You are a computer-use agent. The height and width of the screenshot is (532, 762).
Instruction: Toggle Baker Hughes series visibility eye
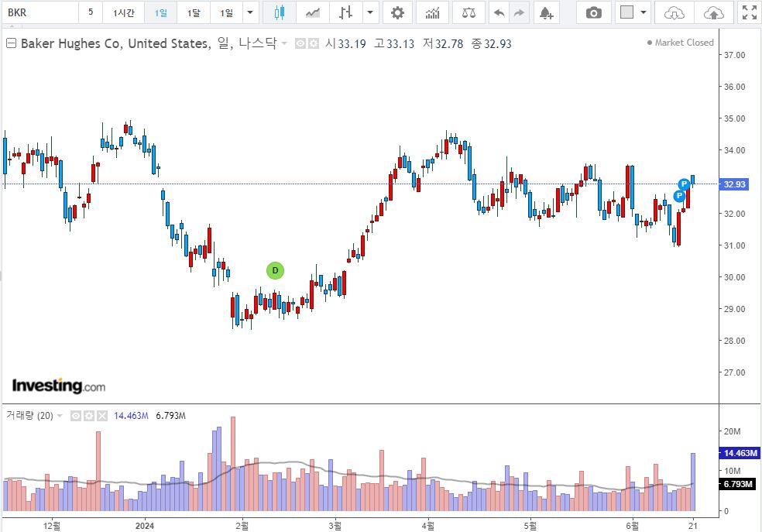tap(300, 43)
